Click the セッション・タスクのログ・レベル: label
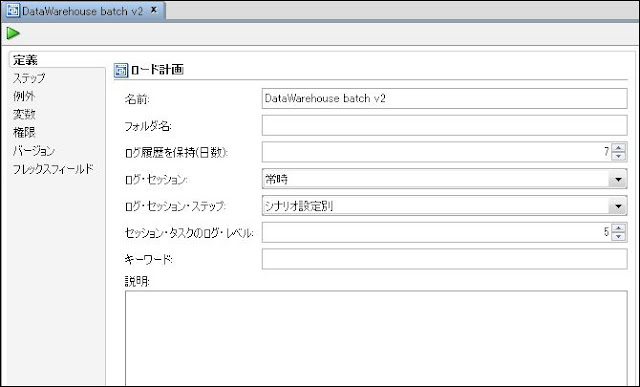 [189, 233]
